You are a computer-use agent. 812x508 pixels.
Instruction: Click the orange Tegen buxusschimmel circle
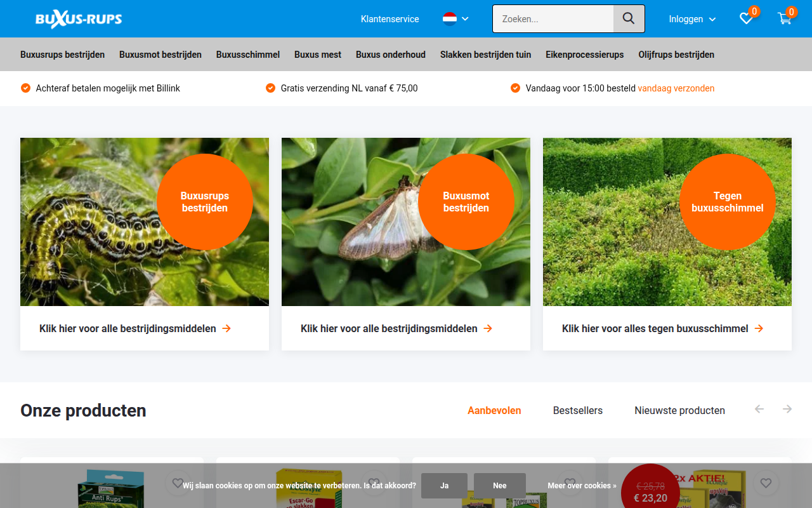[728, 202]
